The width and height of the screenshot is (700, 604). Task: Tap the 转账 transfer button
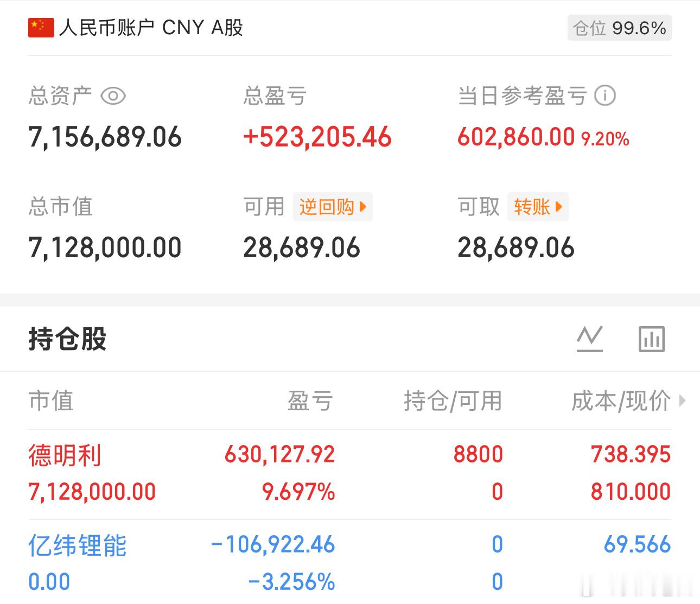[538, 207]
